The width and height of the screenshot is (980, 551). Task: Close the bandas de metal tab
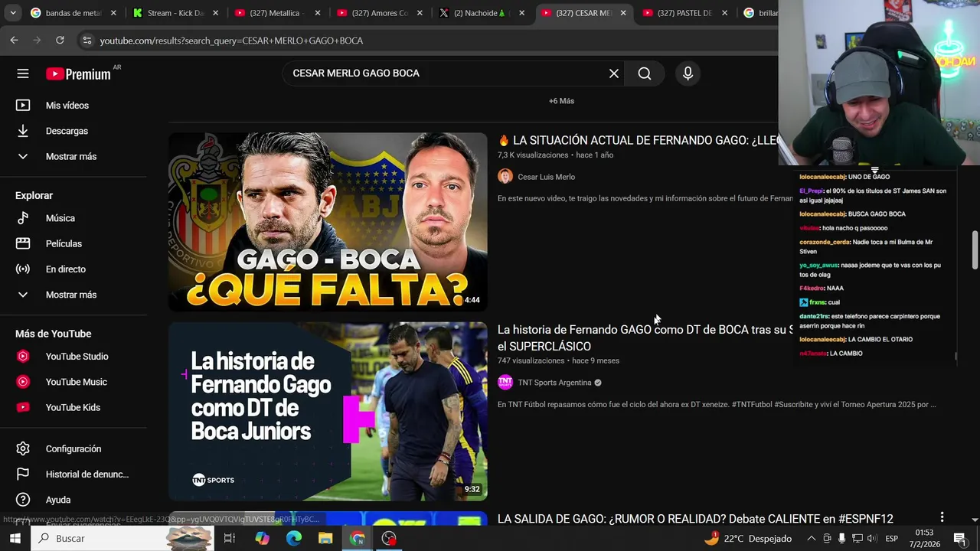pos(113,13)
